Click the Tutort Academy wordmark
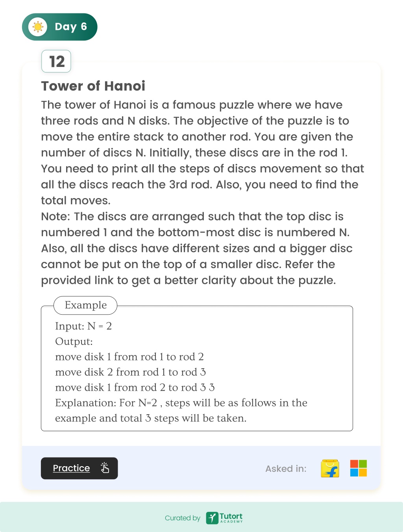Screen dimensions: 403x532 231,517
